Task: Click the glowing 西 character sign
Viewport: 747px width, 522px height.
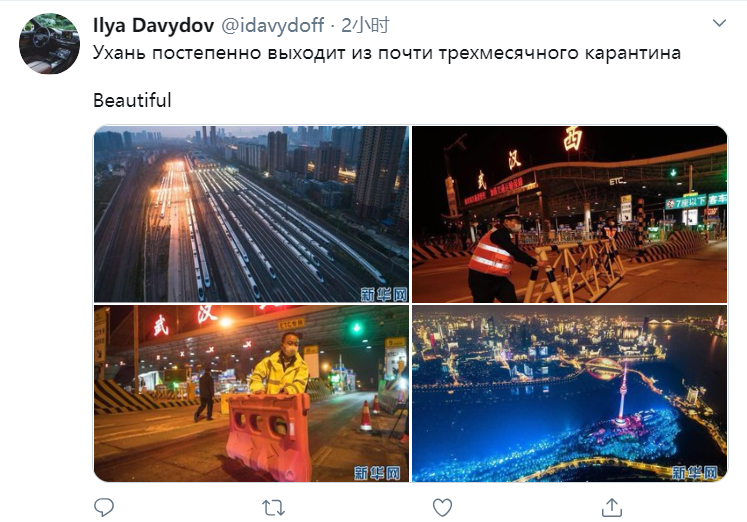Action: 572,139
